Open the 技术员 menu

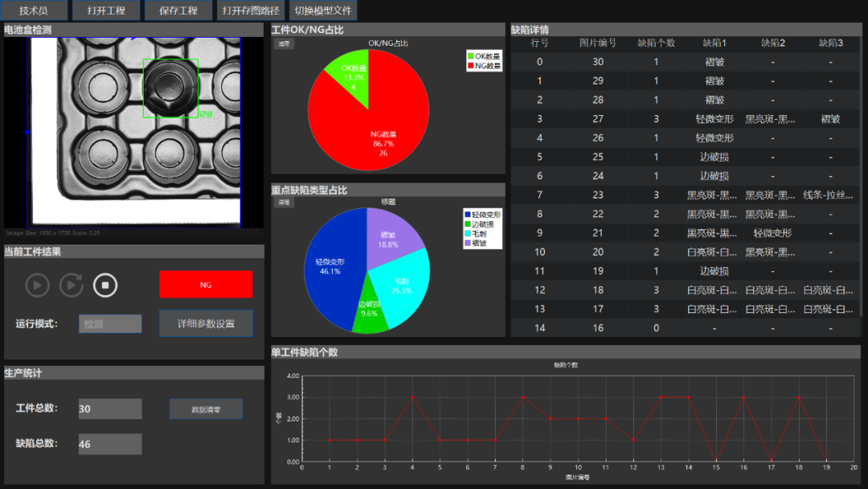34,10
